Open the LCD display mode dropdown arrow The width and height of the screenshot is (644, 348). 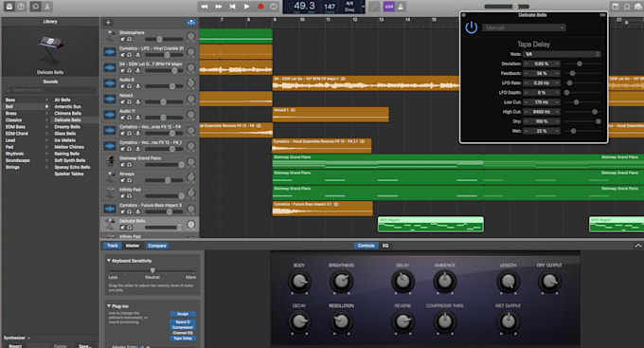(x=363, y=7)
